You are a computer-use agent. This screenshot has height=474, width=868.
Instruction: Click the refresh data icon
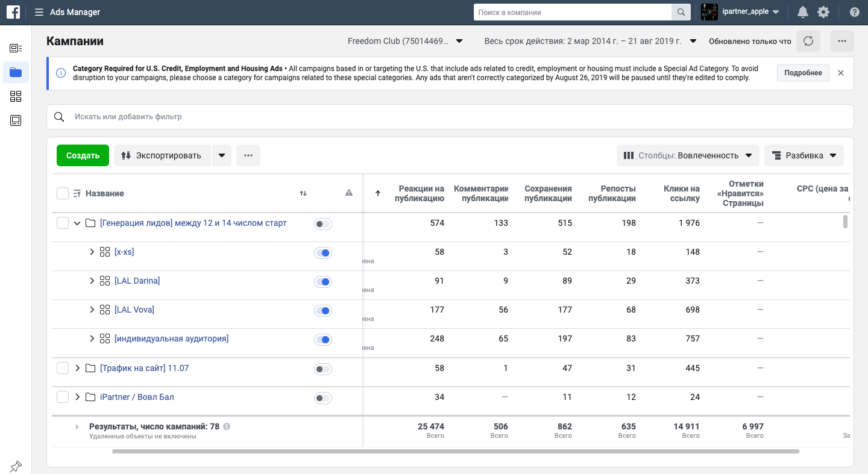pos(808,41)
